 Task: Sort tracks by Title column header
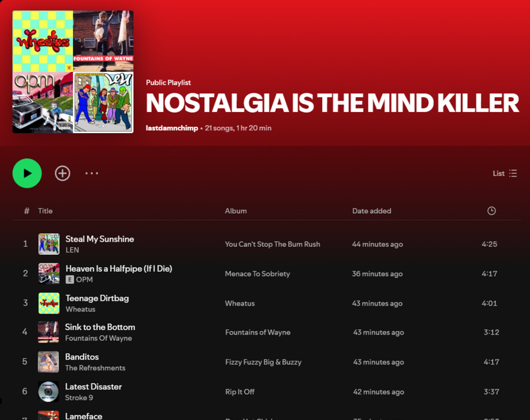point(45,211)
